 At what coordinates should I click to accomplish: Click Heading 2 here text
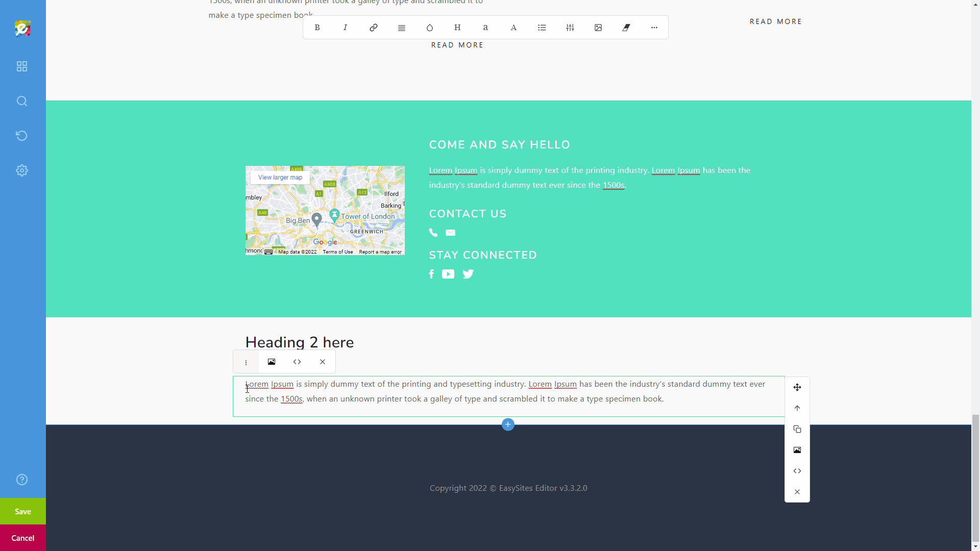point(300,342)
